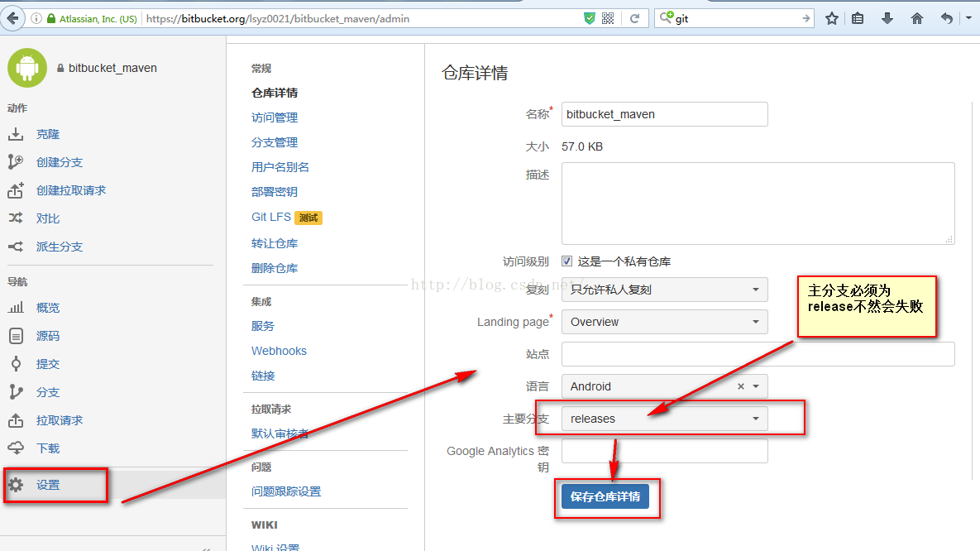The image size is (980, 551).
Task: Click the Google Analytics 密钥 field
Action: (x=664, y=451)
